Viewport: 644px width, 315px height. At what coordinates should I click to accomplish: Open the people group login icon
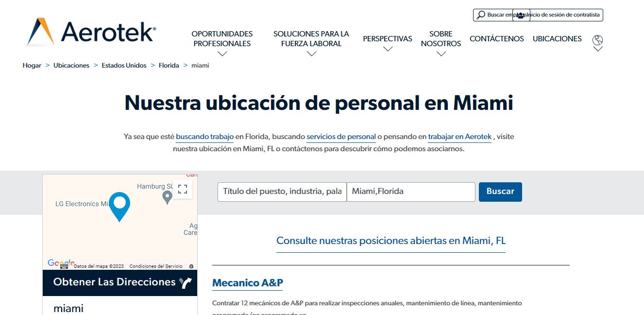[x=521, y=15]
